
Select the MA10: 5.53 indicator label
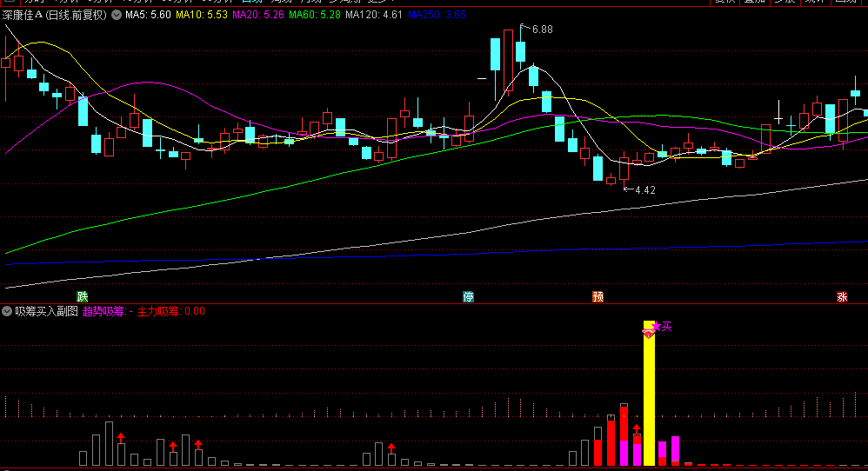(202, 15)
